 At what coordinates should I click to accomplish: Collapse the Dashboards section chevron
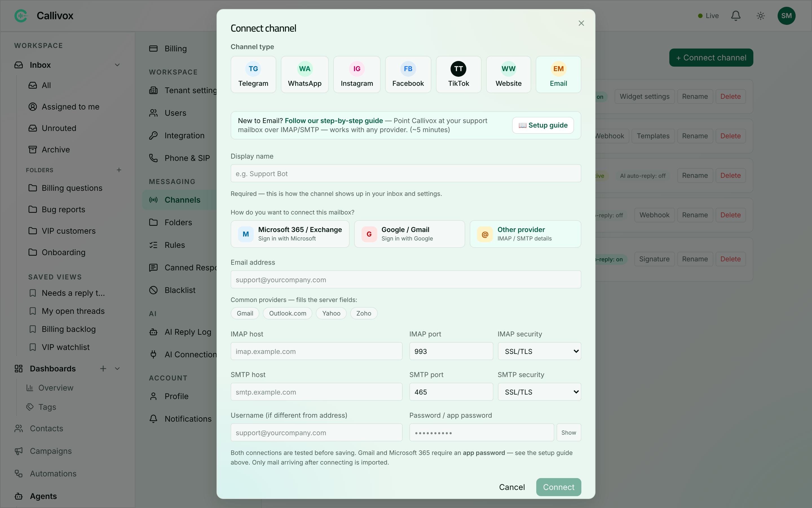[x=118, y=369]
